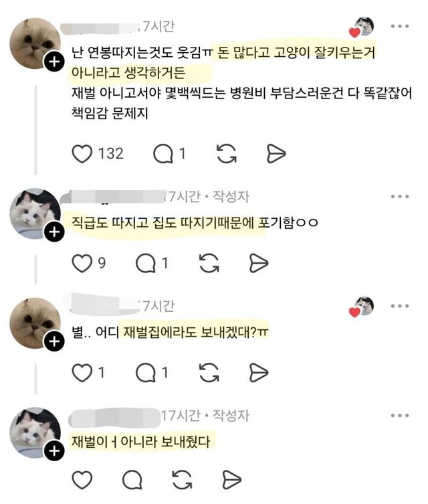Like the last comment 재벌이 아니라 보내줬다
The height and width of the screenshot is (504, 428).
82,480
